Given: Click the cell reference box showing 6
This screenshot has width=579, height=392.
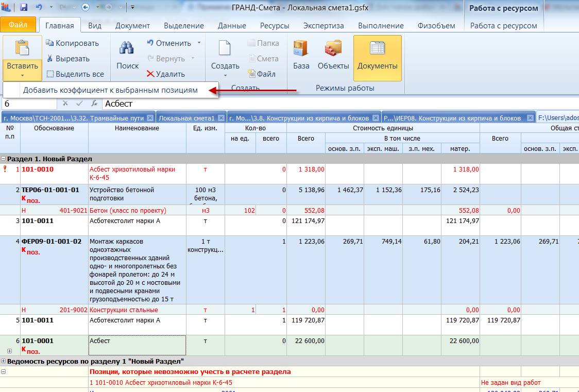Looking at the screenshot, I should [29, 104].
